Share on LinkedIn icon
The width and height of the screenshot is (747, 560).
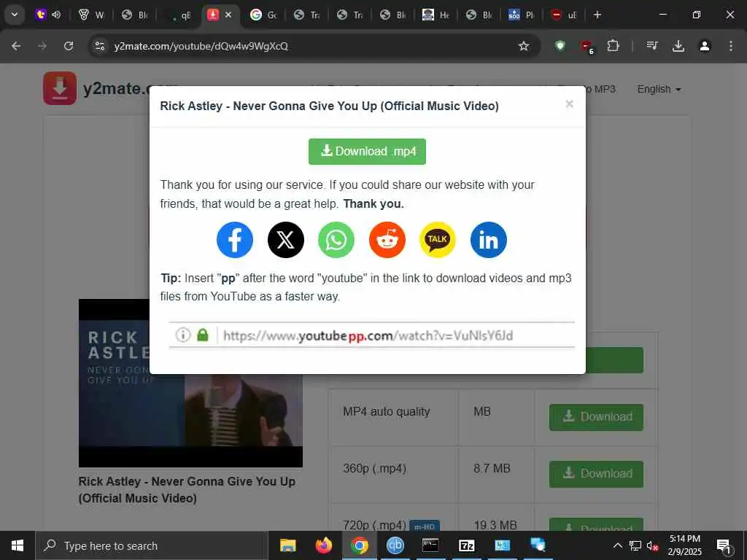(x=488, y=239)
